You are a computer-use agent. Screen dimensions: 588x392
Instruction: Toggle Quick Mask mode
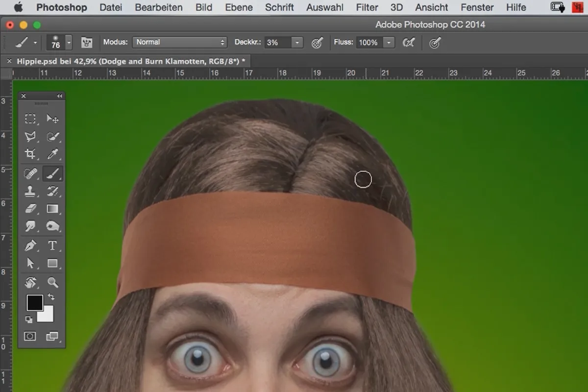[x=30, y=337]
